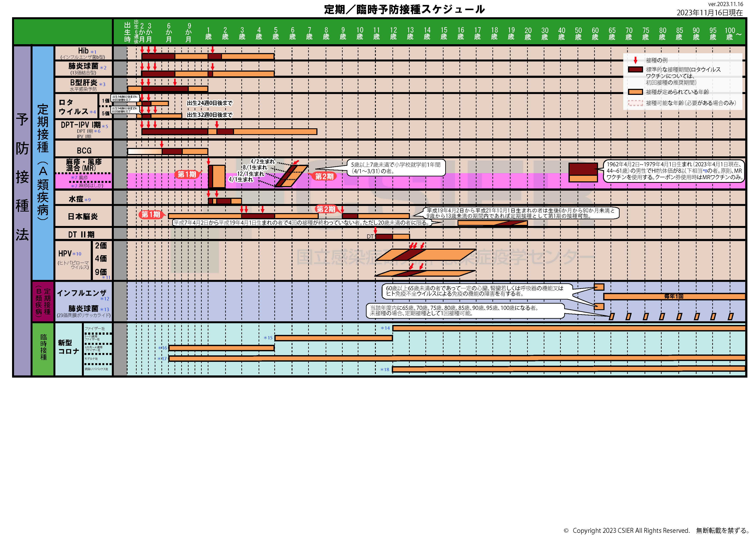
Task: Click the 出生32週0日後まで note
Action: pyautogui.click(x=209, y=115)
